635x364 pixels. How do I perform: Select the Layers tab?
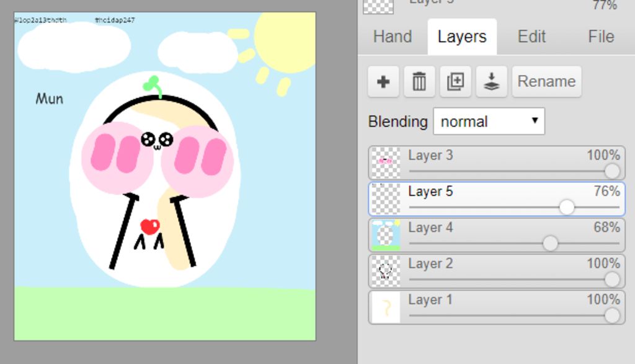[462, 37]
